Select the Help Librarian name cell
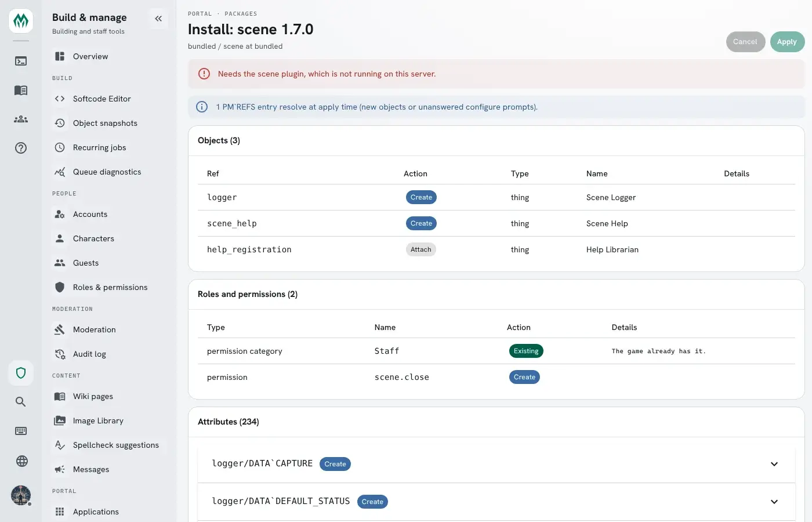 pos(612,249)
